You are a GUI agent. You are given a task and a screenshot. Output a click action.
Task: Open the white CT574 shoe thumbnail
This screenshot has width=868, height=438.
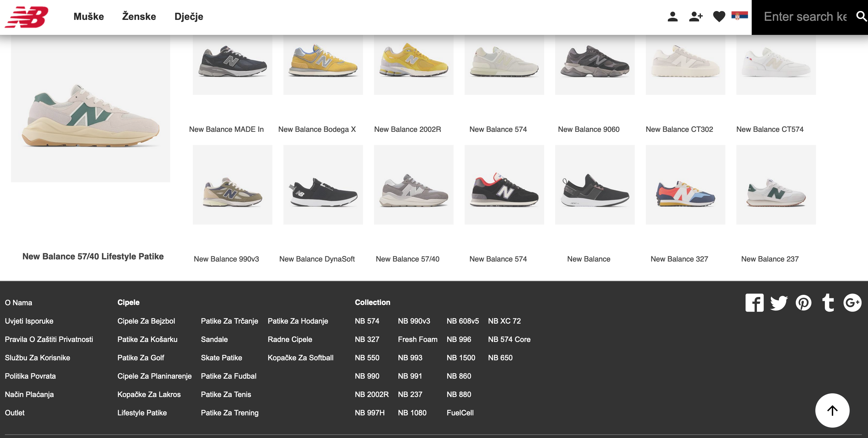pos(776,65)
